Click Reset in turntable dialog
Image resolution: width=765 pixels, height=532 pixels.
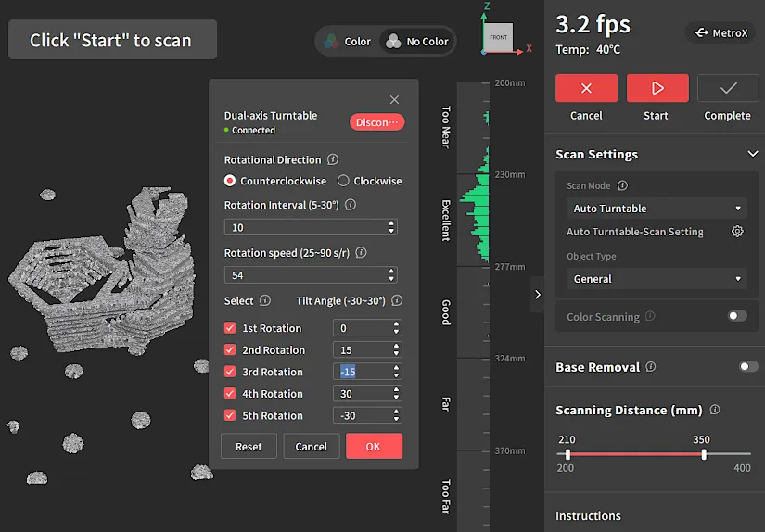pyautogui.click(x=249, y=446)
